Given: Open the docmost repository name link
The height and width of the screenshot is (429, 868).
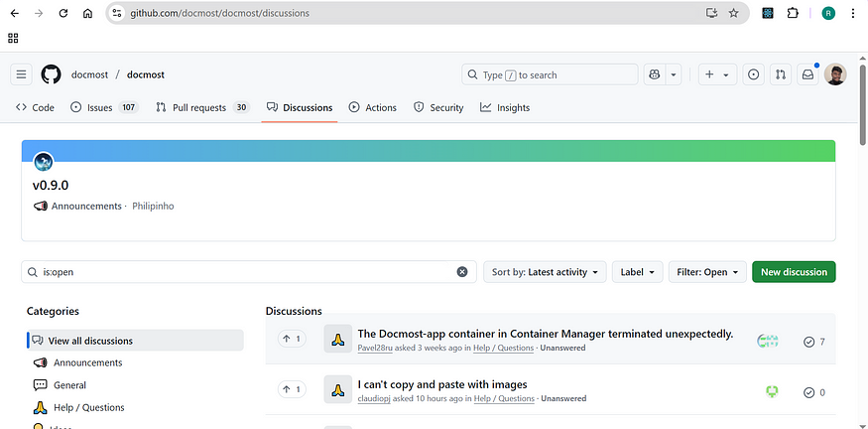Looking at the screenshot, I should tap(146, 74).
